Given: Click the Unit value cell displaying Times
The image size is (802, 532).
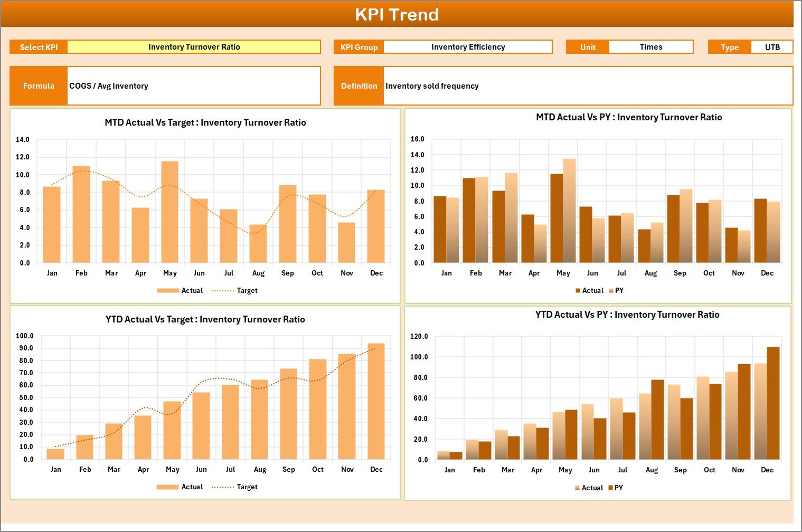Looking at the screenshot, I should [650, 46].
